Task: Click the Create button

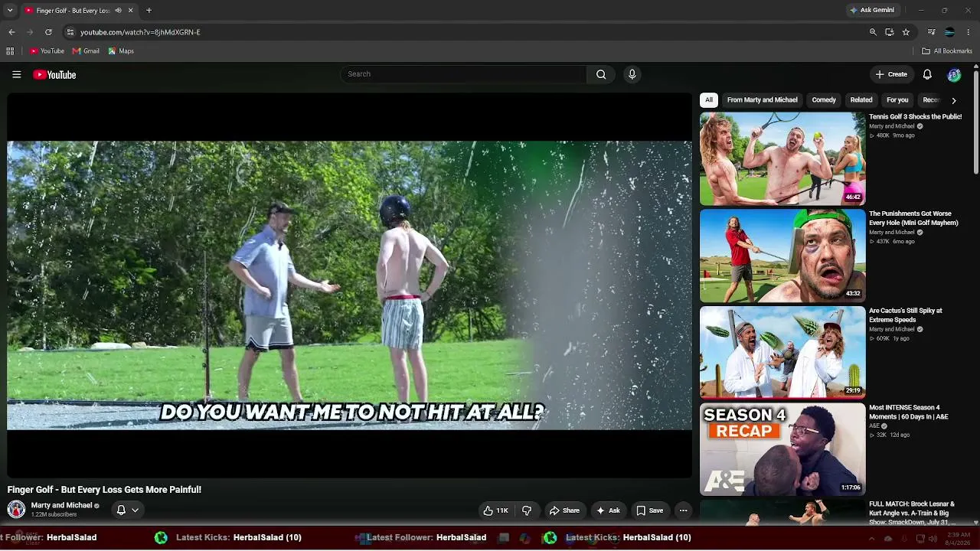Action: tap(891, 74)
